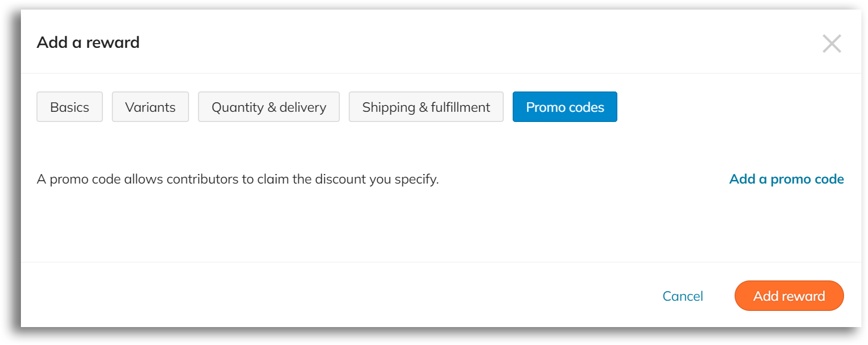Reselect the highlighted blue Promo codes tab

coord(565,107)
